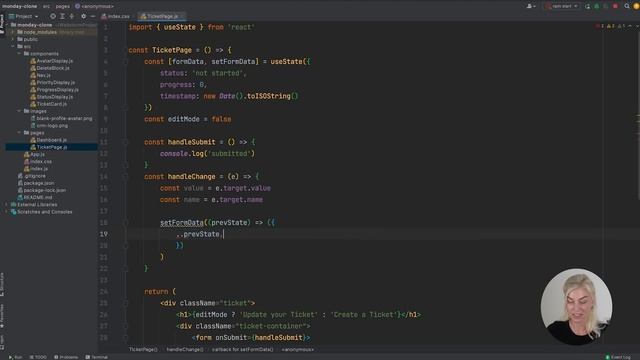The width and height of the screenshot is (640, 360).
Task: Go to previous highlighted error arrow
Action: pyautogui.click(x=629, y=26)
